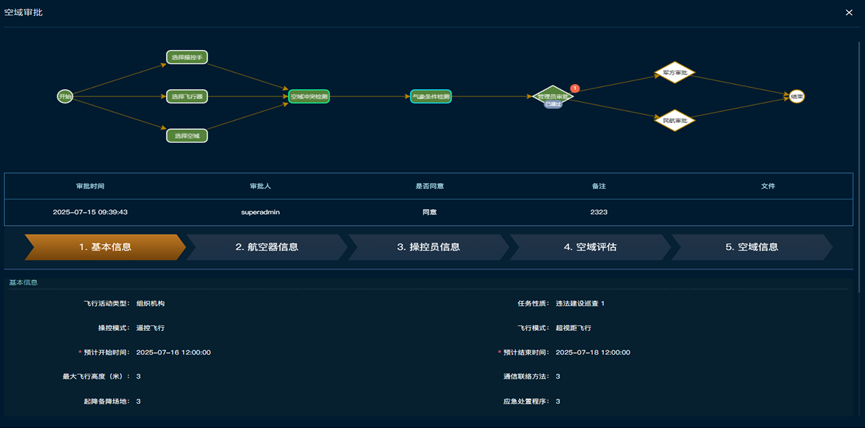Image resolution: width=865 pixels, height=428 pixels.
Task: Close the 空域审批 dialog
Action: coord(849,13)
